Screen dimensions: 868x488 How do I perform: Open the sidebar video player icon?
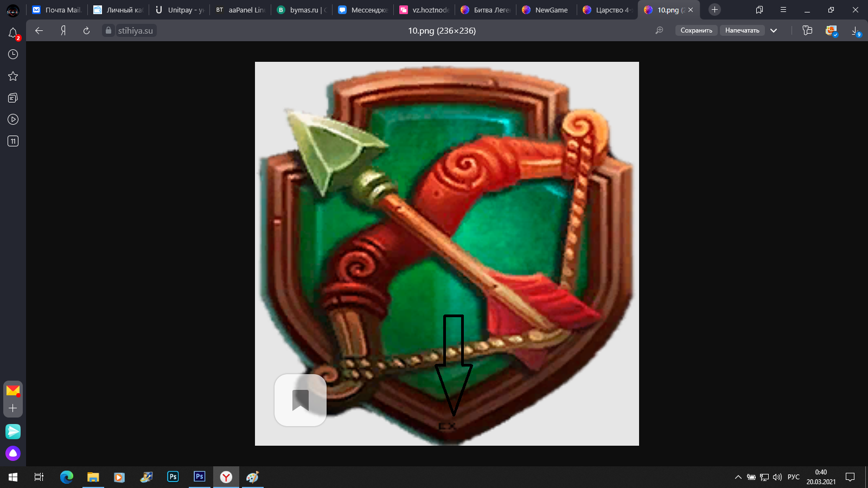click(x=13, y=119)
